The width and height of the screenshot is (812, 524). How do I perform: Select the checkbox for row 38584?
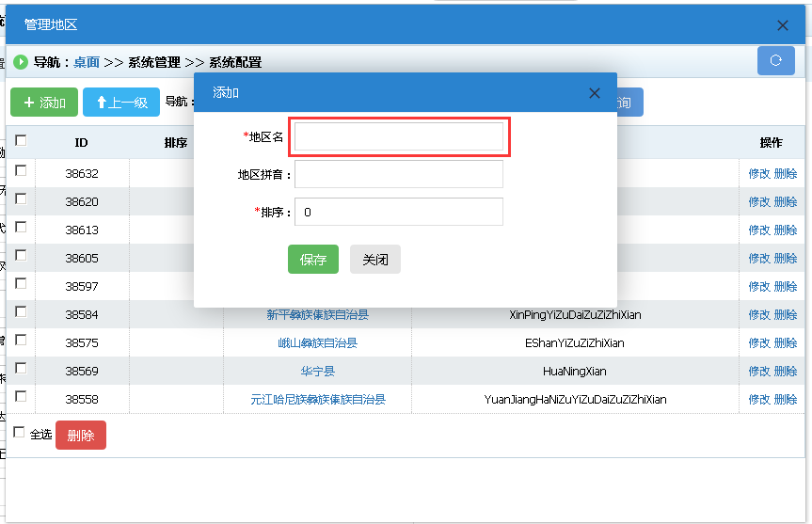pyautogui.click(x=21, y=311)
